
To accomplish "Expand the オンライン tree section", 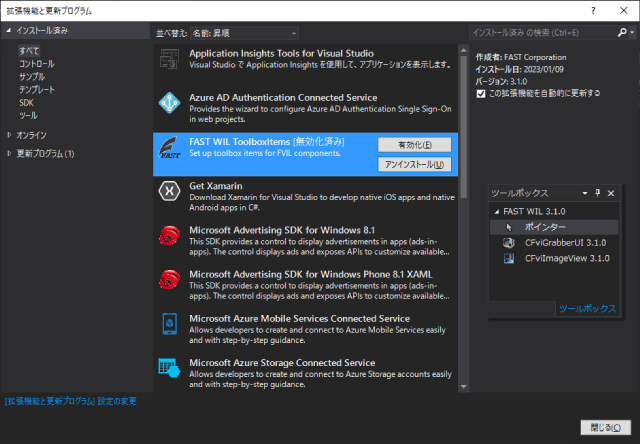I will [x=9, y=135].
